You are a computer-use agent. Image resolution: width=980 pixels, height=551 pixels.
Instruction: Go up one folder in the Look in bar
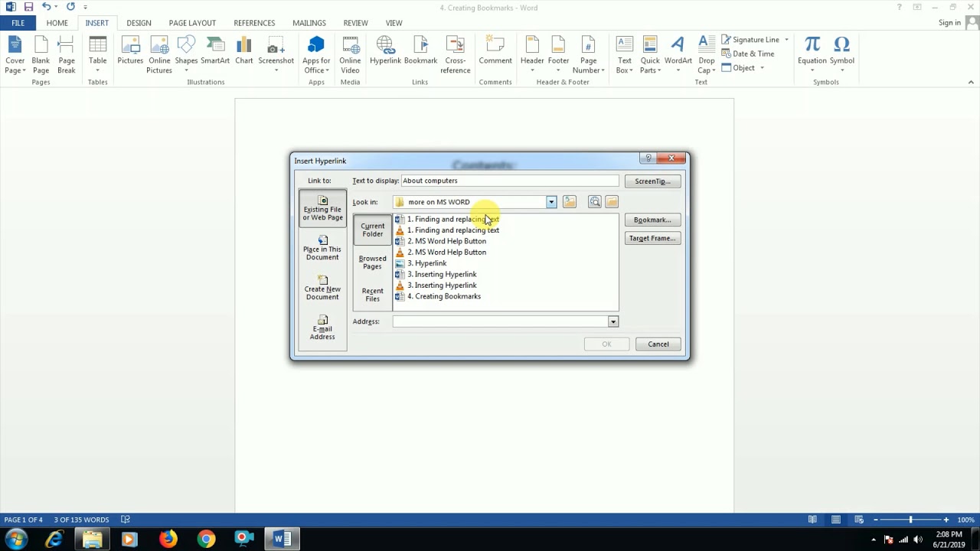pos(569,202)
